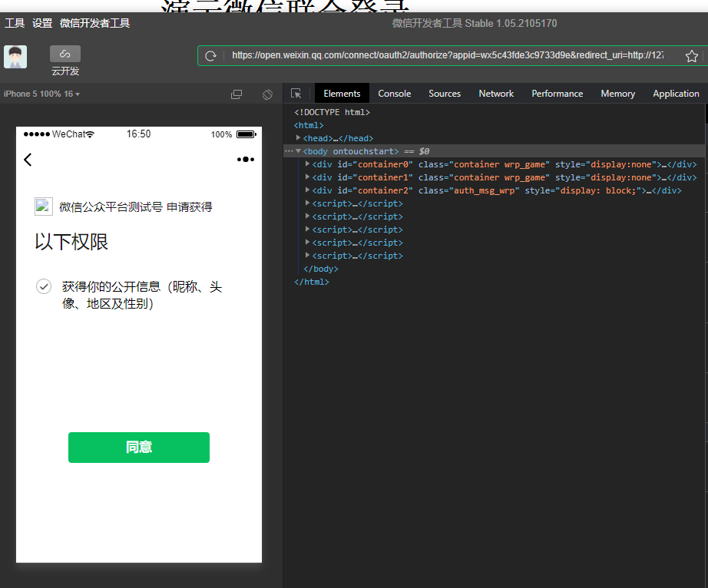Open the iPhone 5 100% device dropdown
Screen dimensions: 708x588
(41, 94)
